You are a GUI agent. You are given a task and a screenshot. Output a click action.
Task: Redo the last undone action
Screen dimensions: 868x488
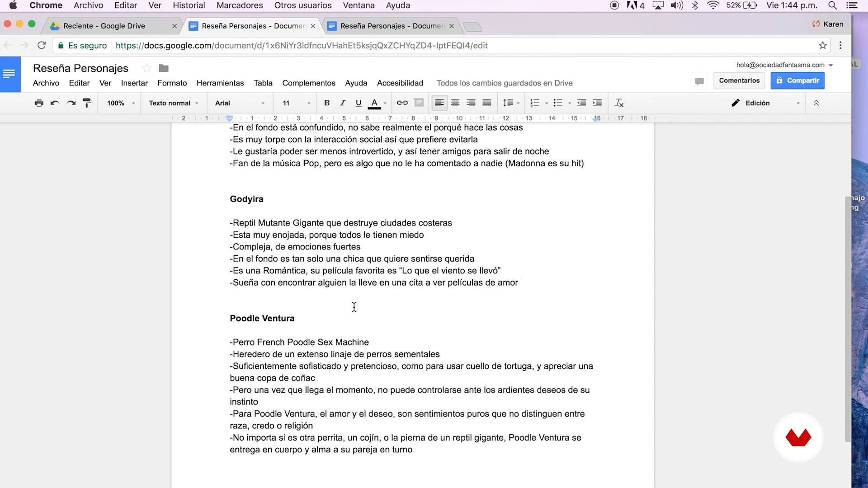click(71, 103)
